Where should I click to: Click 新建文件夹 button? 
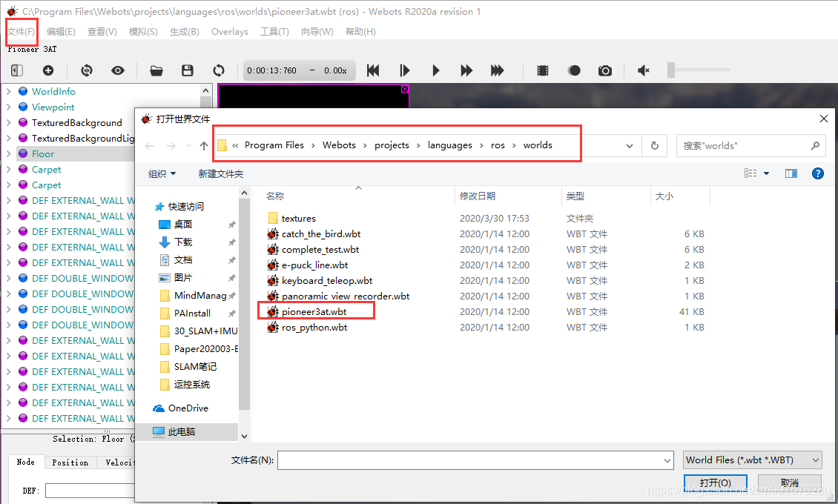coord(221,174)
